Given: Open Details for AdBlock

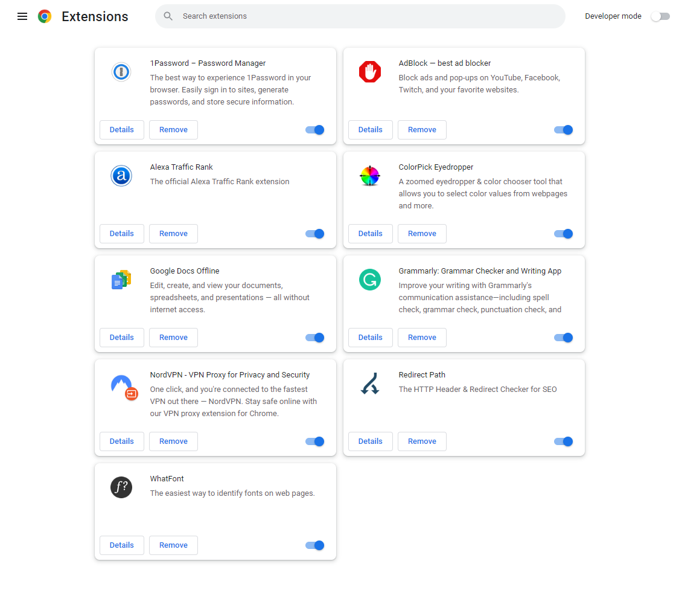Looking at the screenshot, I should 370,130.
